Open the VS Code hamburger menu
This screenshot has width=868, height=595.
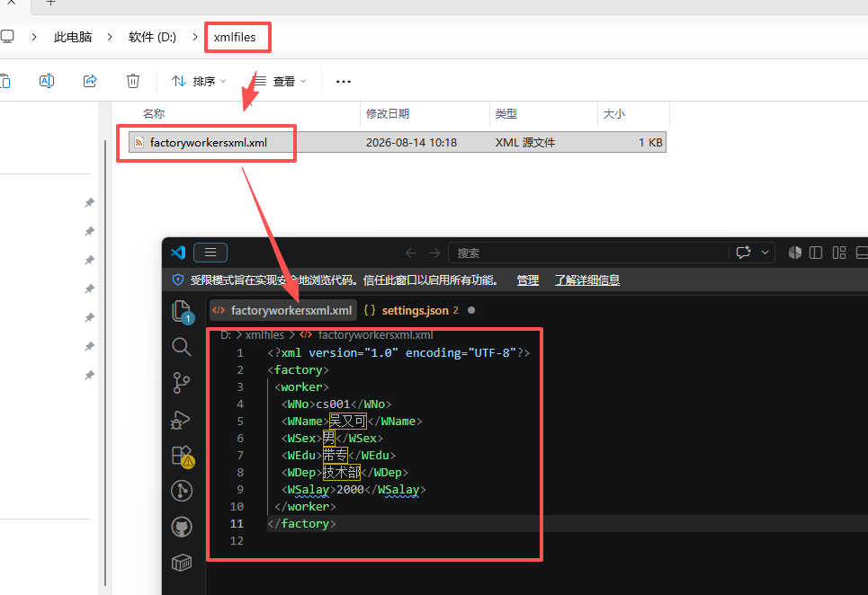tap(210, 253)
